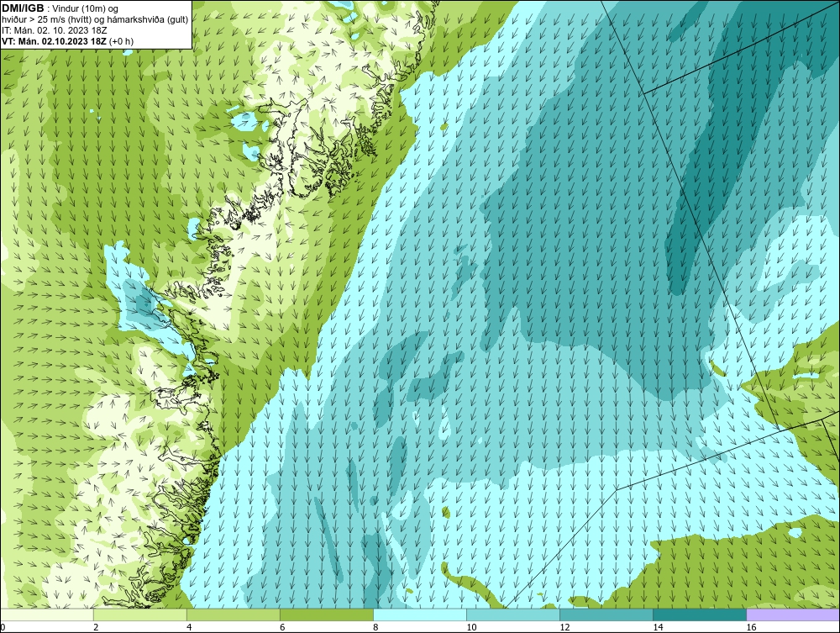Click the 0–2 m/s palest legend swatch

pyautogui.click(x=47, y=615)
